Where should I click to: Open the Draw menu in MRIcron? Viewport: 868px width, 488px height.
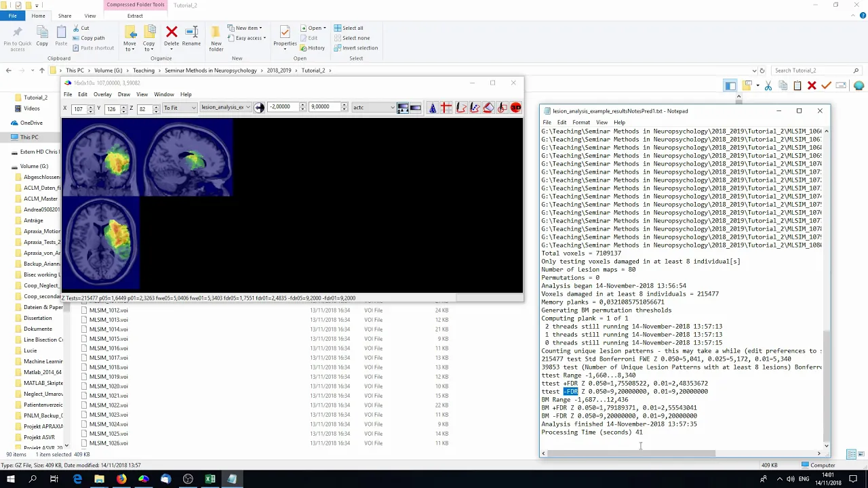(x=123, y=94)
